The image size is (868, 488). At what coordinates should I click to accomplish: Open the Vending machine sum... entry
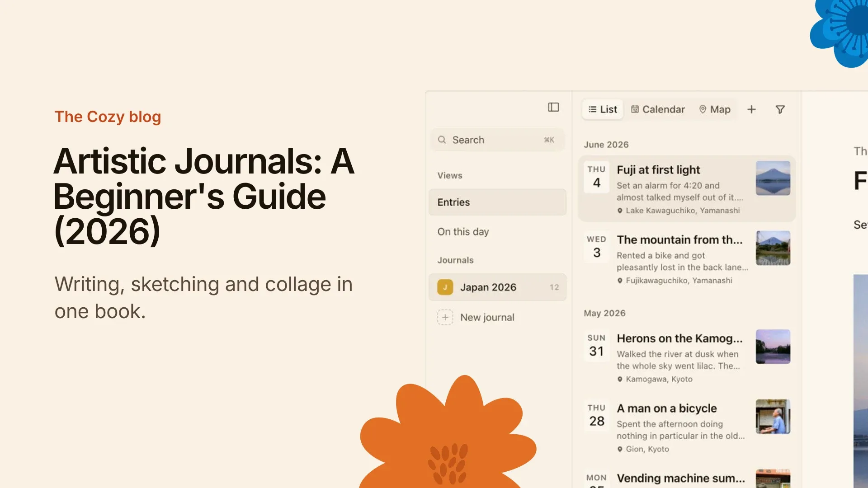[687, 477]
